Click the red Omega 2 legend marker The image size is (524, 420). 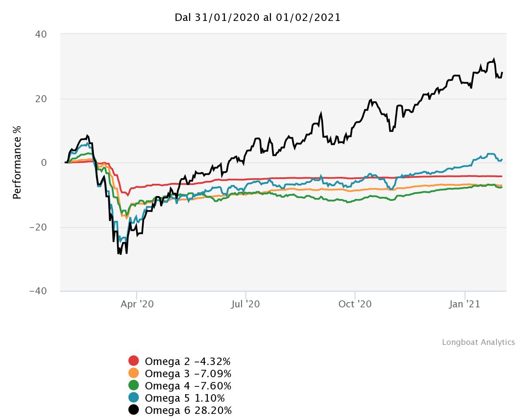(x=134, y=361)
